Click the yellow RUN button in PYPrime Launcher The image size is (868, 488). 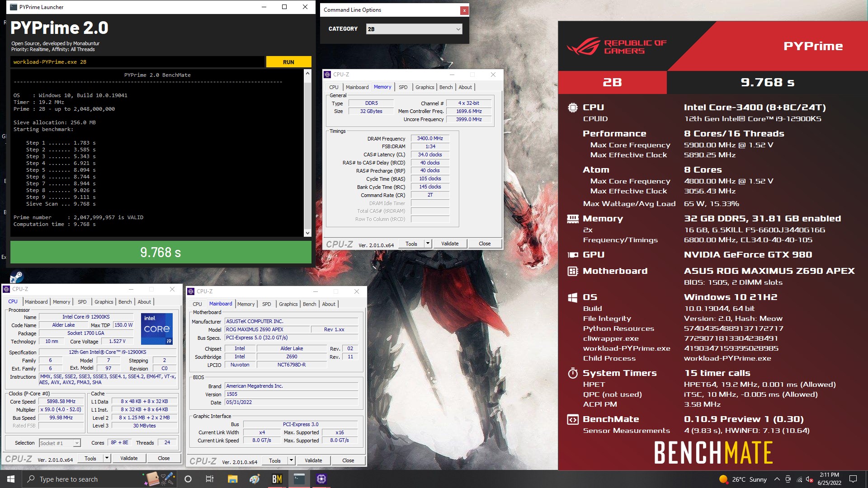[x=288, y=62]
